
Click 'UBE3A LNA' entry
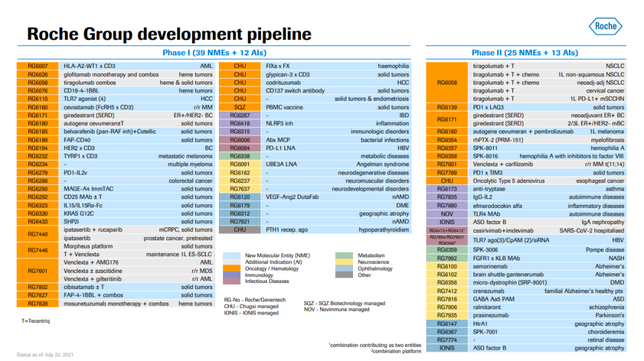click(281, 164)
